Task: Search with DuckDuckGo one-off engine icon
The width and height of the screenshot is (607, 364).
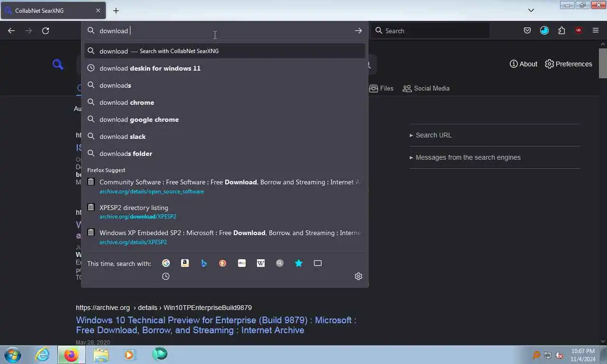Action: (x=223, y=263)
